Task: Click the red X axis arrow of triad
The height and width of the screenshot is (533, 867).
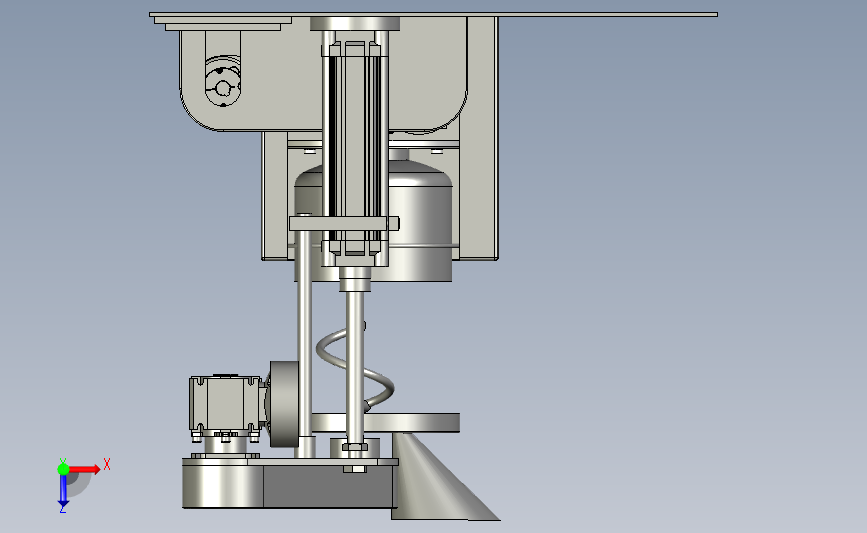Action: pos(85,469)
